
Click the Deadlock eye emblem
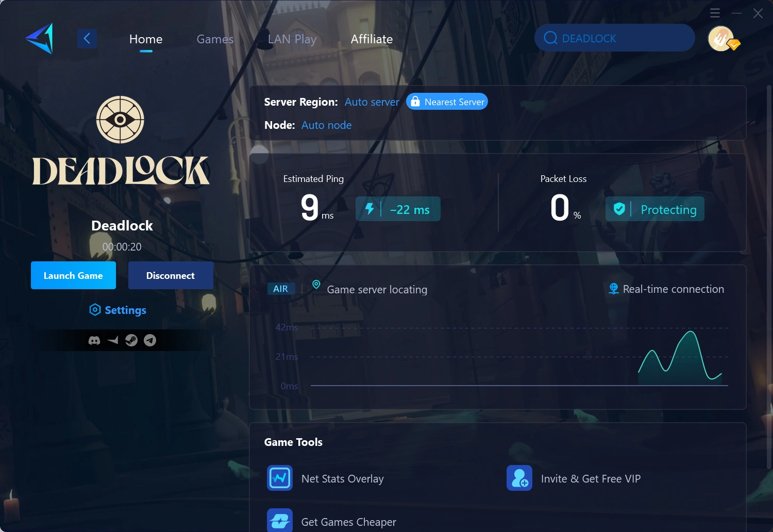pyautogui.click(x=120, y=120)
